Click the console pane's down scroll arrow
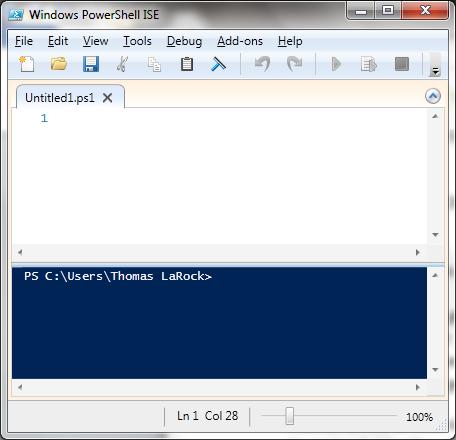The image size is (456, 440). (435, 370)
